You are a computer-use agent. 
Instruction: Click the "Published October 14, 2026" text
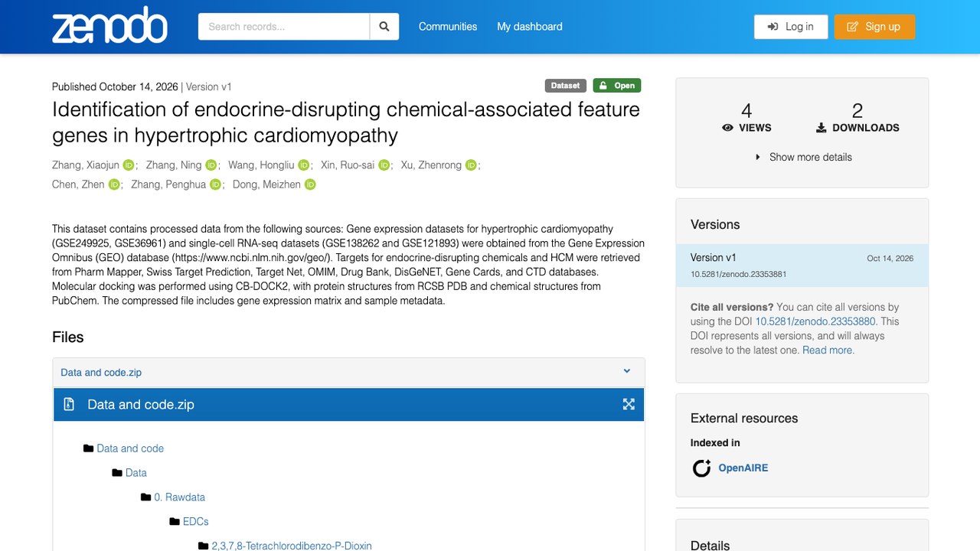(x=115, y=86)
